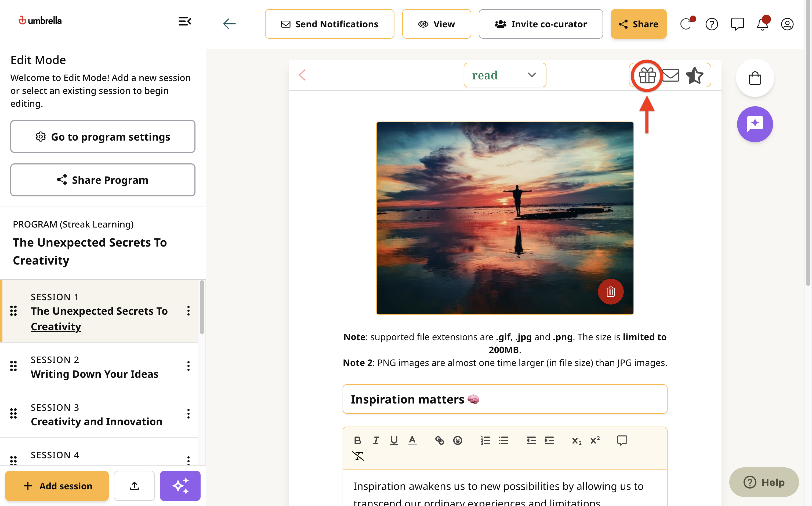The height and width of the screenshot is (506, 812).
Task: Open the Help widget
Action: point(764,482)
